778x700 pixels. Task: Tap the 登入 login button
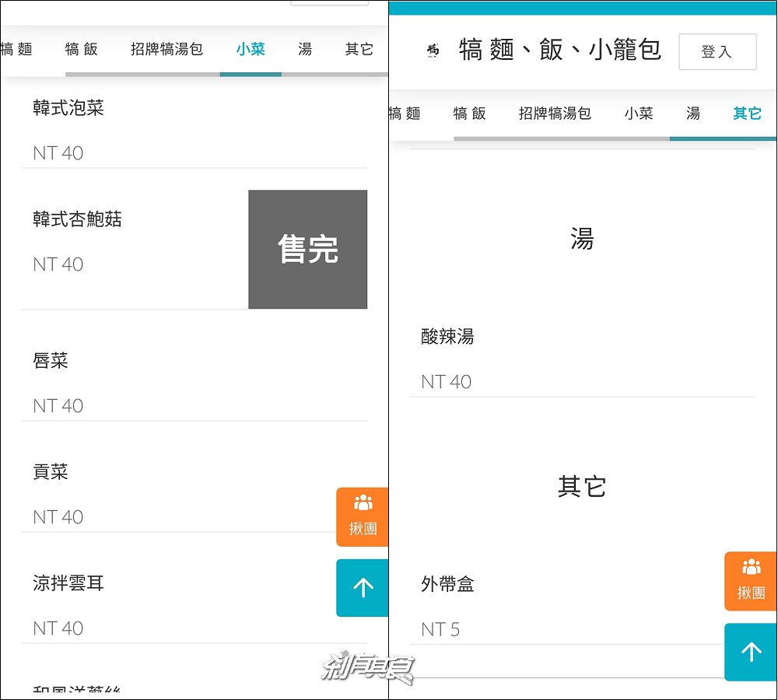tap(717, 52)
